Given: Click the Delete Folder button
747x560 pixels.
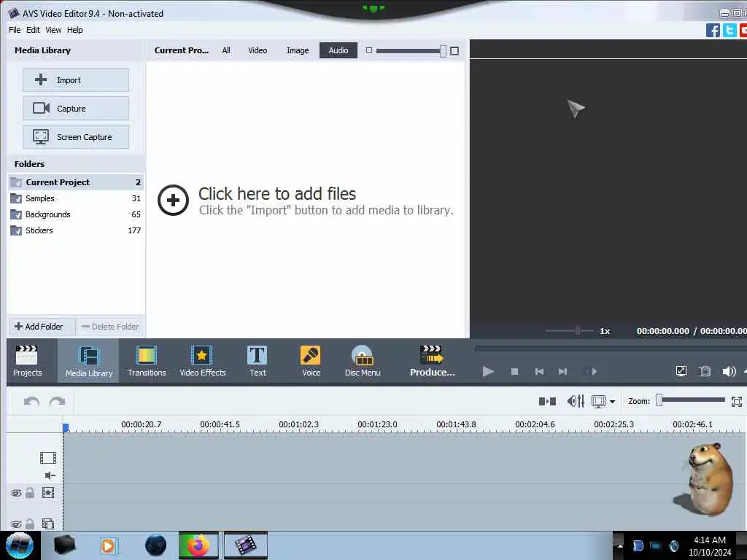Looking at the screenshot, I should click(x=110, y=327).
